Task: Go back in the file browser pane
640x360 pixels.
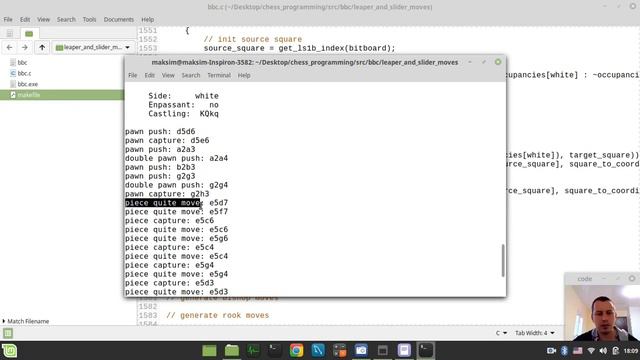Action: (9, 47)
